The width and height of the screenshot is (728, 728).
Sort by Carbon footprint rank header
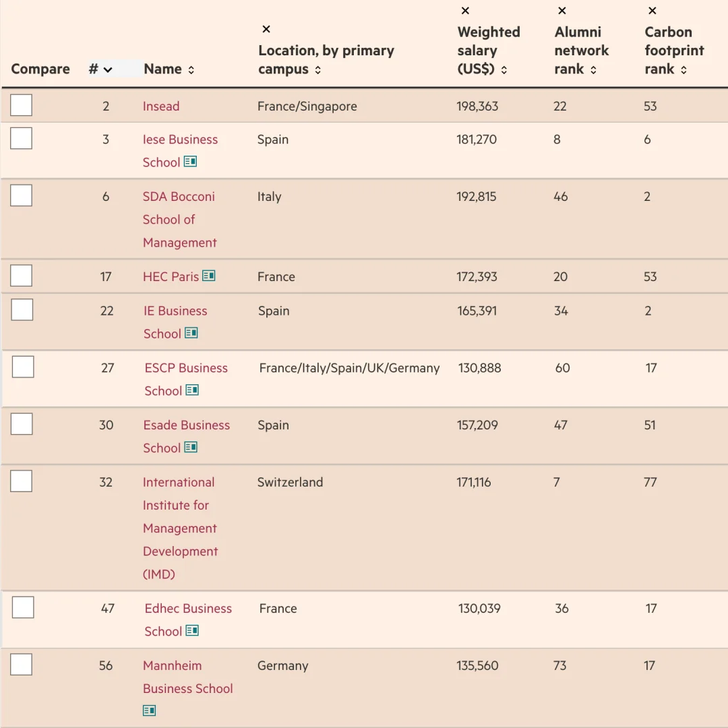coord(684,70)
